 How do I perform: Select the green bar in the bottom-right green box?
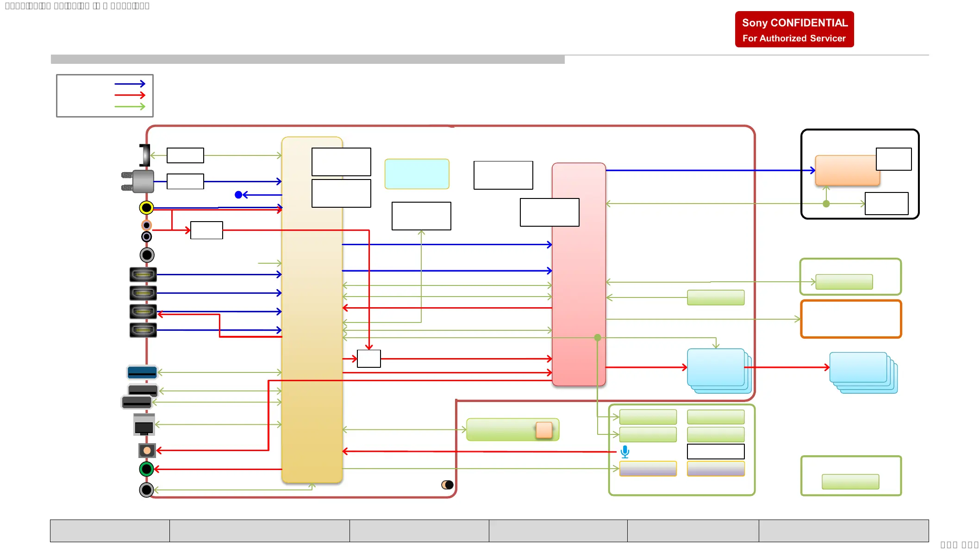[x=850, y=482]
